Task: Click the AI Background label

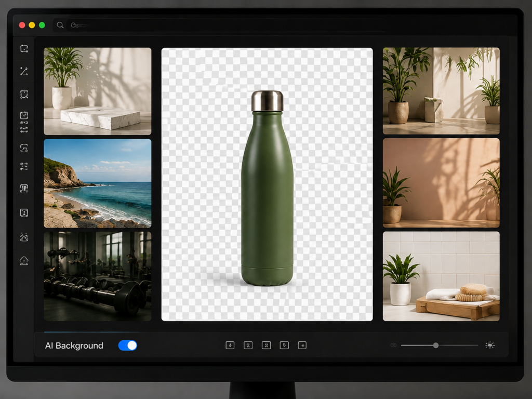Action: [x=74, y=345]
